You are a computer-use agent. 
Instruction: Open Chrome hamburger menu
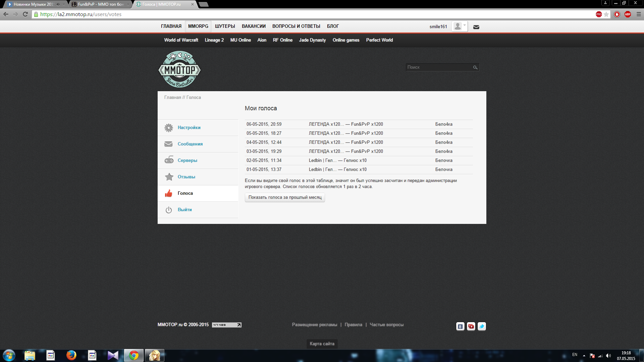(639, 14)
